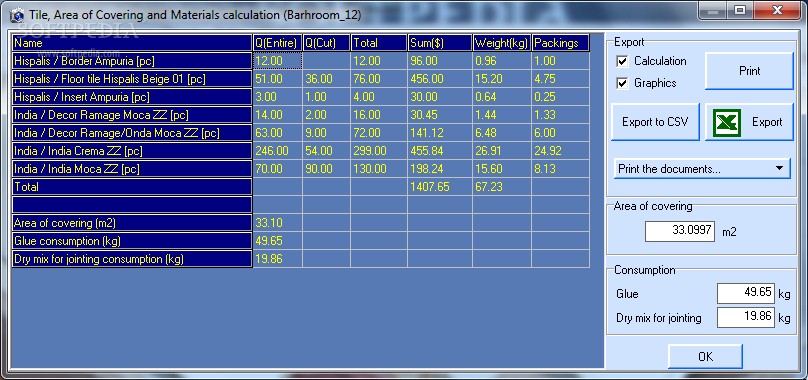Viewport: 808px width, 380px height.
Task: Click the 6.48 Weight cell
Action: click(502, 133)
